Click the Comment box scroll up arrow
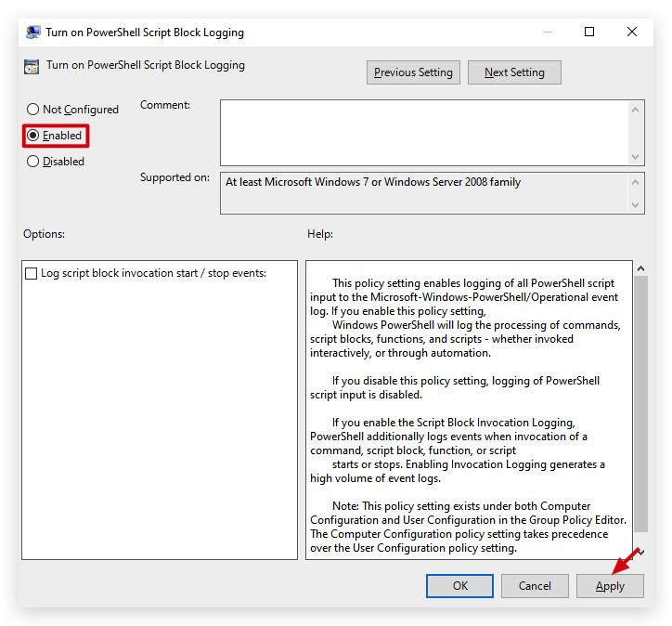 point(635,111)
